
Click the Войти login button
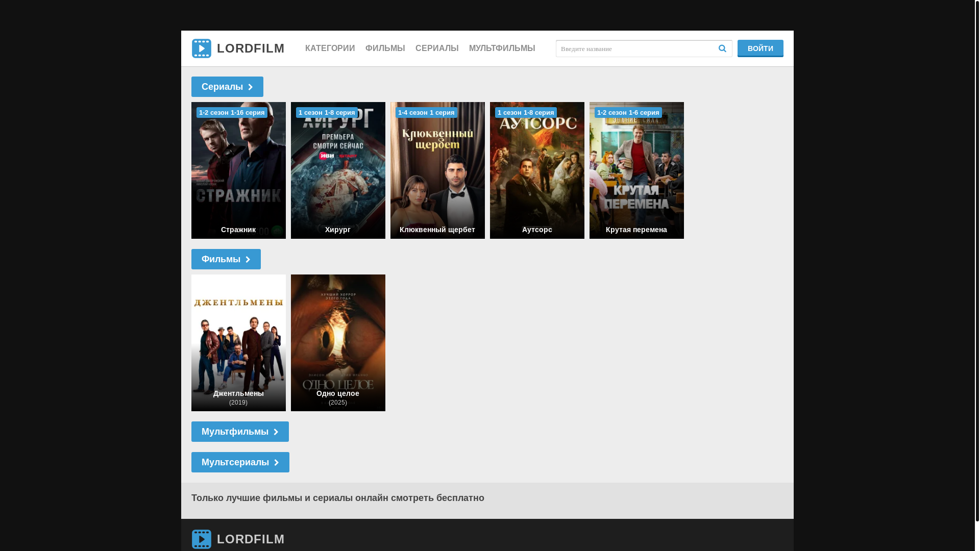click(760, 48)
